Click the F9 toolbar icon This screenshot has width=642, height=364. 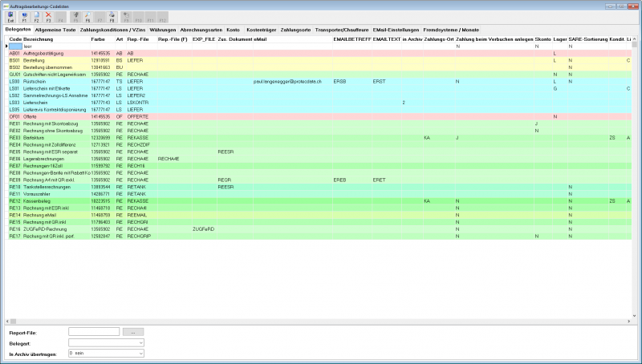pos(127,17)
